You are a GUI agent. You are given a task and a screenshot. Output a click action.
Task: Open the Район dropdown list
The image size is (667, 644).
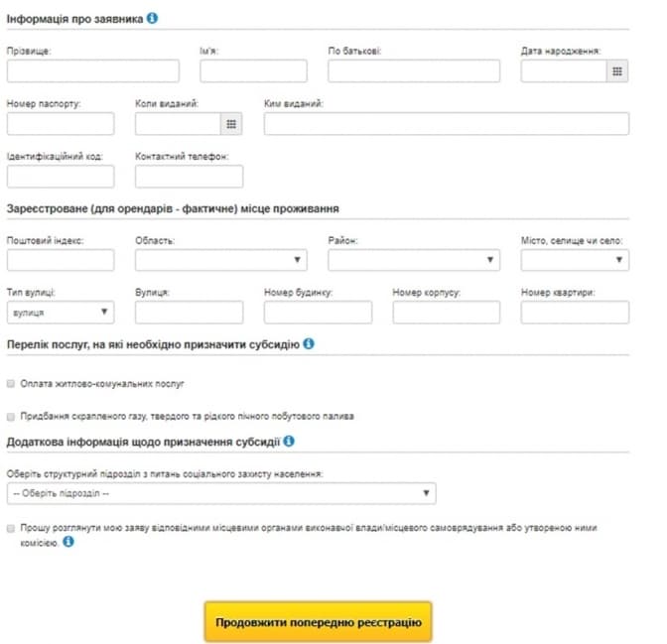(x=413, y=260)
